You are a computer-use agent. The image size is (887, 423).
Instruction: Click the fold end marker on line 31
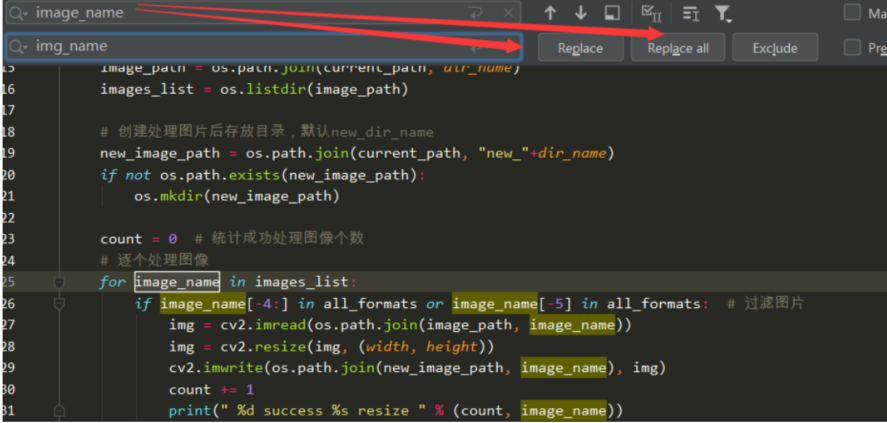click(59, 411)
